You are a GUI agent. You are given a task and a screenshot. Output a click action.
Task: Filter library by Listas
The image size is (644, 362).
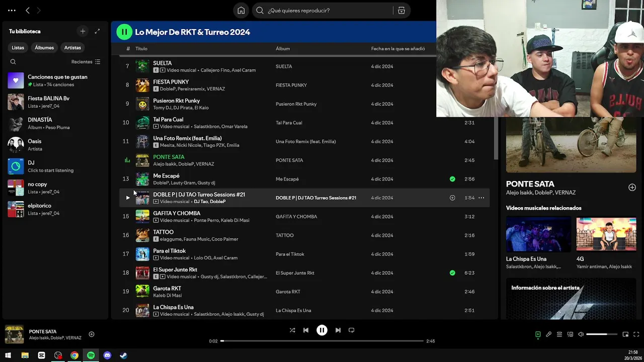(18, 48)
